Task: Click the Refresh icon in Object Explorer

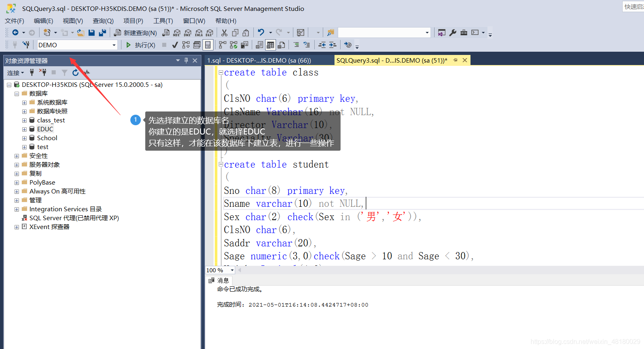Action: click(75, 73)
